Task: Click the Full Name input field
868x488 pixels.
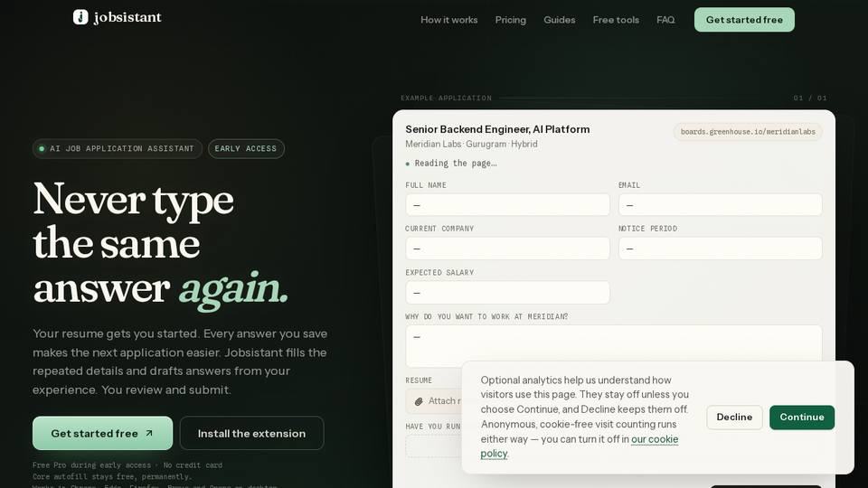Action: click(x=507, y=205)
